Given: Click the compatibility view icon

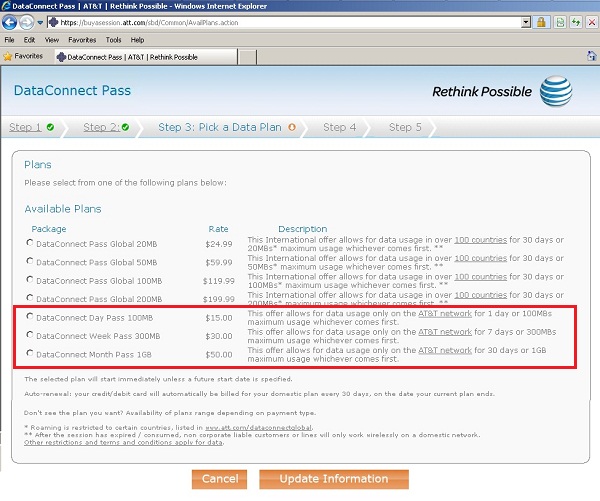Looking at the screenshot, I should (x=560, y=23).
